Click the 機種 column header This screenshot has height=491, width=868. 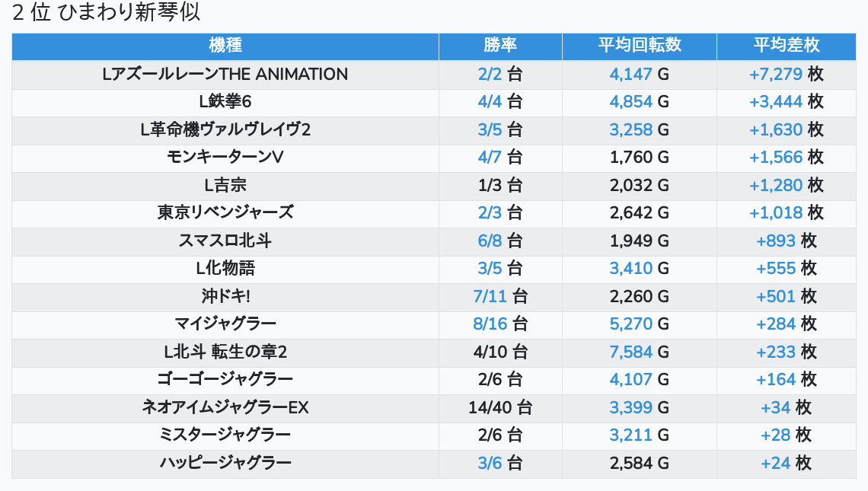click(225, 46)
